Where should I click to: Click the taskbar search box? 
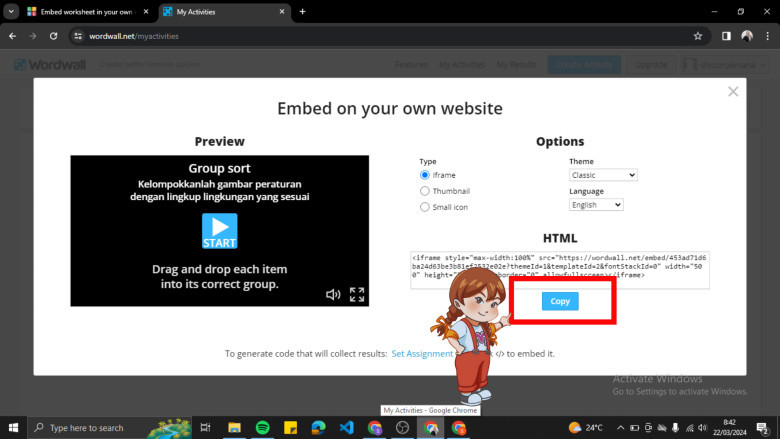109,428
